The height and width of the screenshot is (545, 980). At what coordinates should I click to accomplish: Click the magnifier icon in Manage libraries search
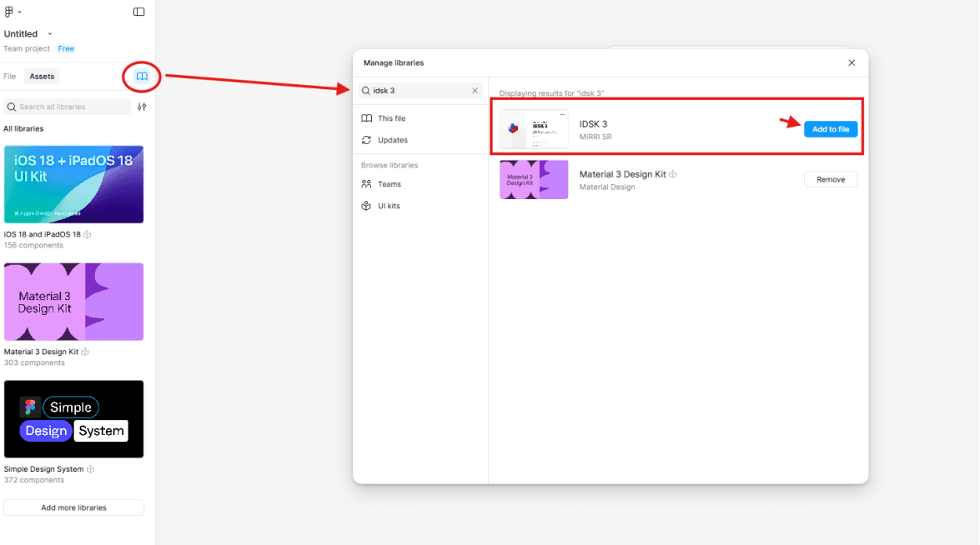point(366,91)
